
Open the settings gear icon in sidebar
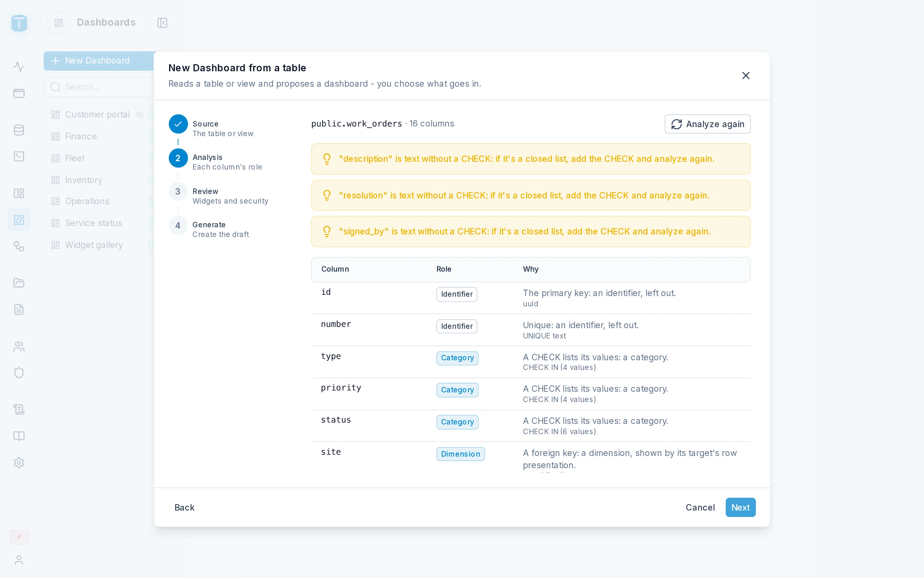[19, 462]
